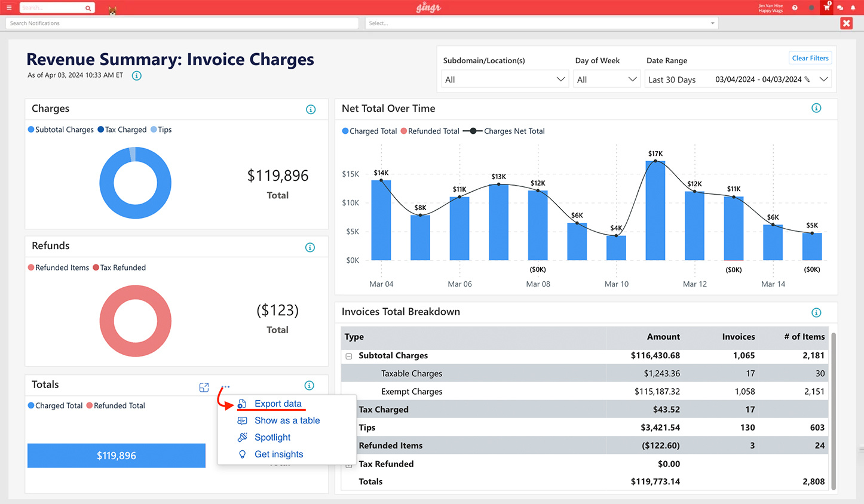Click the red close X button

(x=846, y=23)
